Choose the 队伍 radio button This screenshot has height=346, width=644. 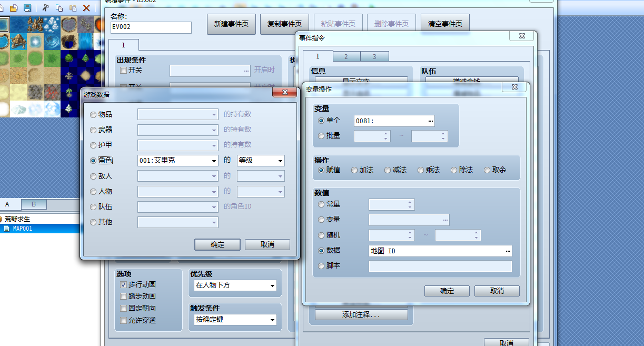point(93,207)
